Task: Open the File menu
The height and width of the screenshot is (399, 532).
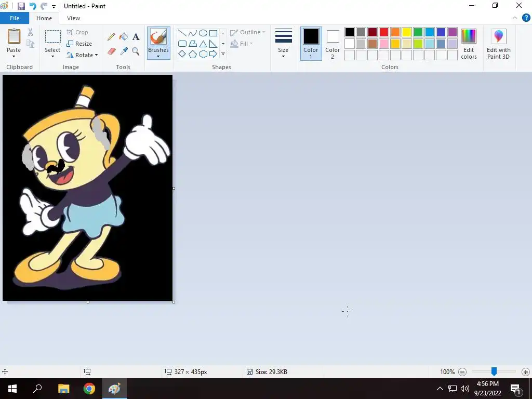Action: tap(15, 18)
